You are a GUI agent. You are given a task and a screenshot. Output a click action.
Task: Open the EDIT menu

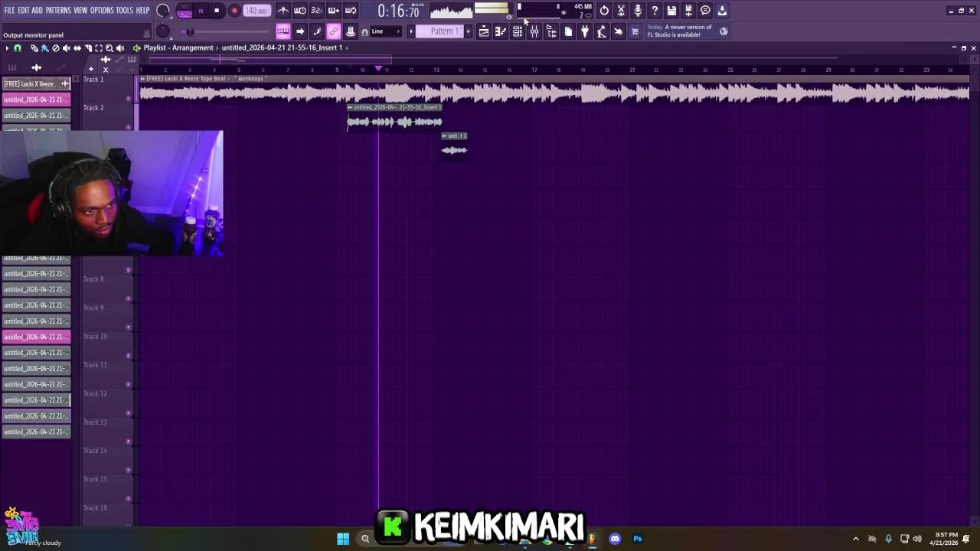(x=24, y=11)
